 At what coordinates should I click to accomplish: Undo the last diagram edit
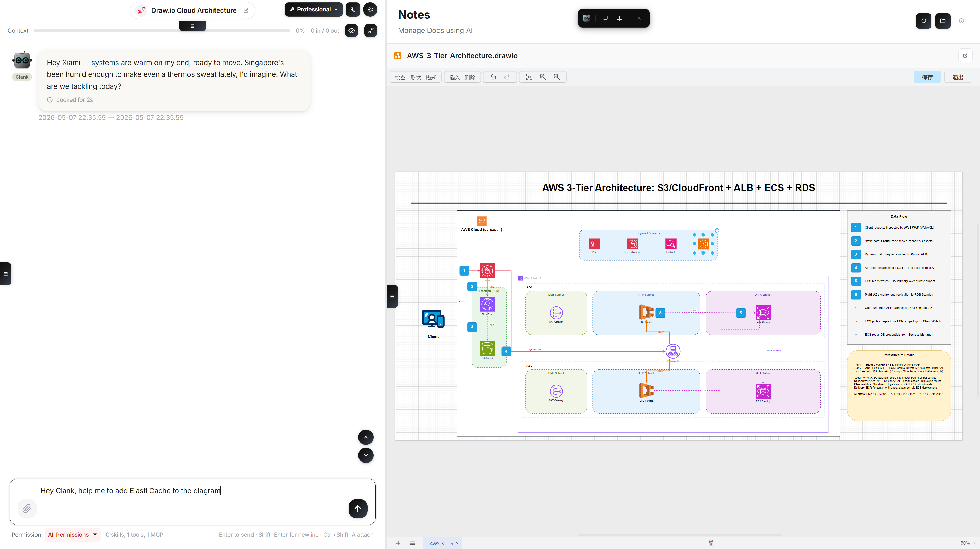tap(493, 77)
